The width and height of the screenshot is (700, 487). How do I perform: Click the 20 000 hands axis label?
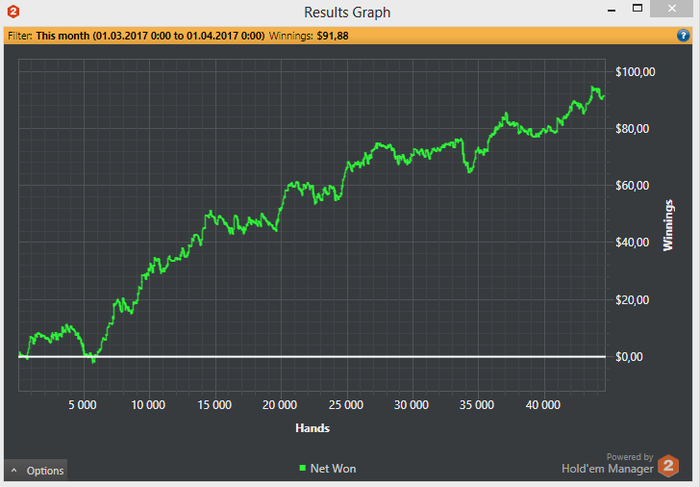280,405
